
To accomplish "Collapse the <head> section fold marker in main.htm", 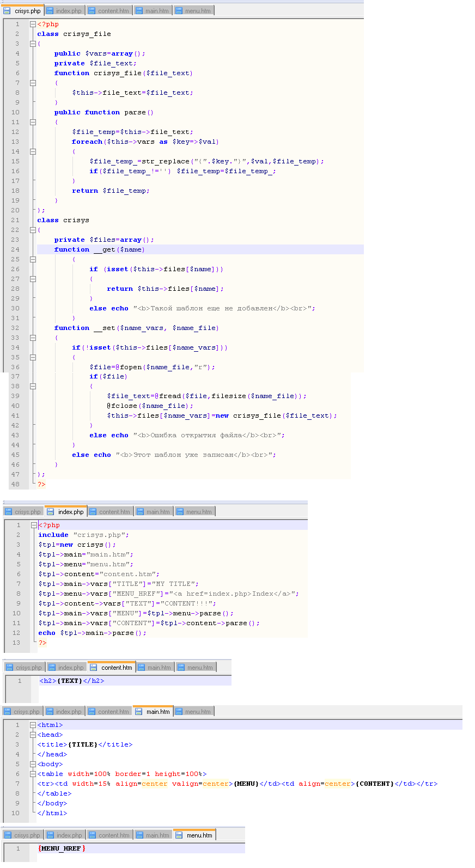I will 33,735.
